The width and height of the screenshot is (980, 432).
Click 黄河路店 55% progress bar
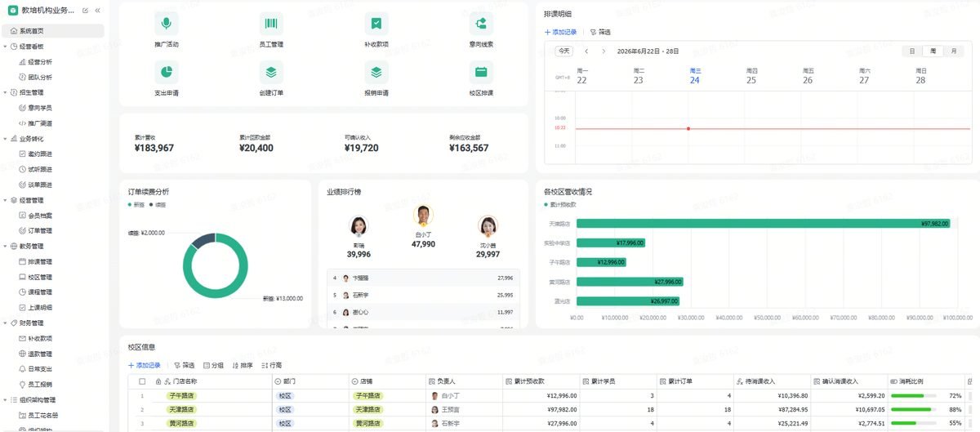tap(914, 424)
